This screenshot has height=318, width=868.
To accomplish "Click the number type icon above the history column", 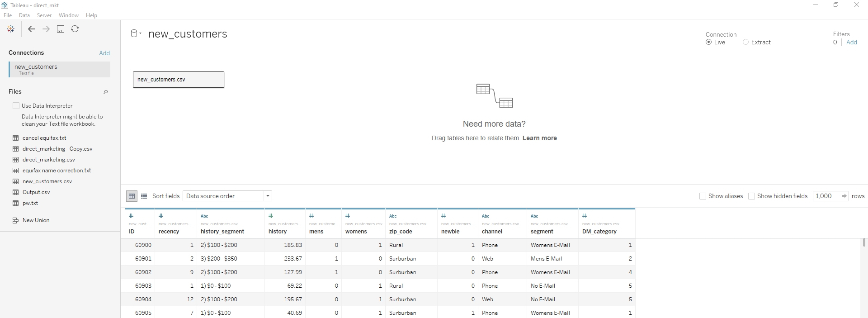I will coord(271,216).
